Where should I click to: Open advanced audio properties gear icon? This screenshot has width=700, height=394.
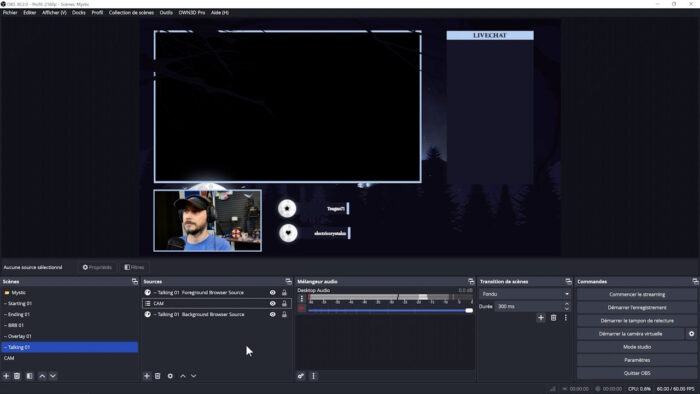(x=301, y=376)
